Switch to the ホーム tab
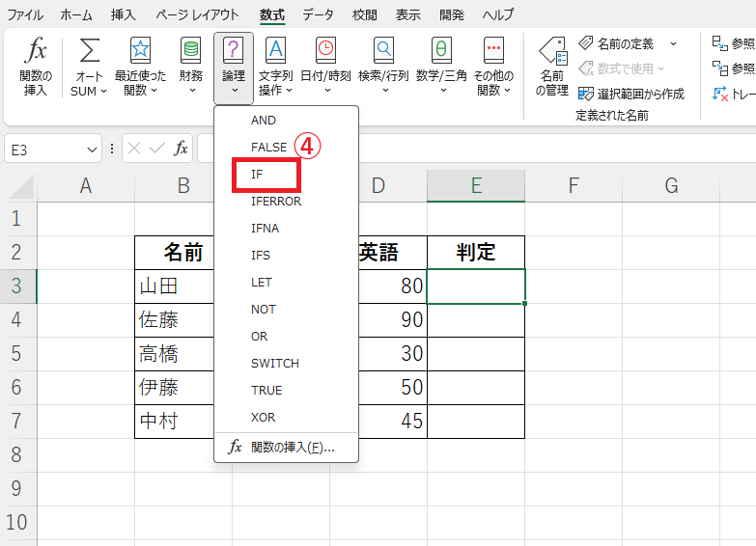Image resolution: width=756 pixels, height=546 pixels. coord(76,14)
